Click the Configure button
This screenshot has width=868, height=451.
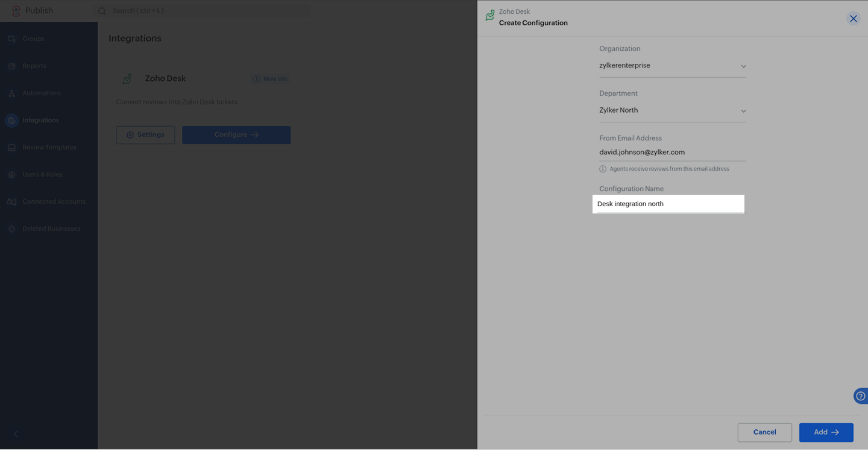click(236, 135)
